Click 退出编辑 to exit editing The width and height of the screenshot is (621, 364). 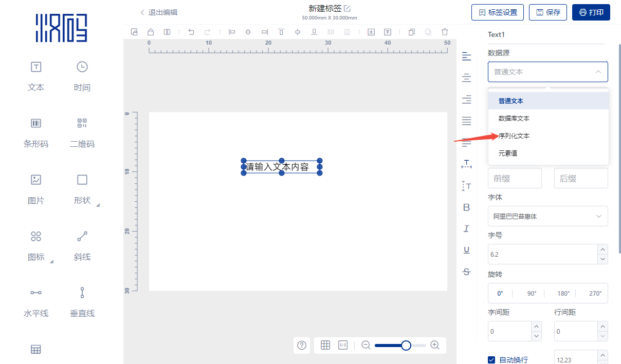coord(159,12)
